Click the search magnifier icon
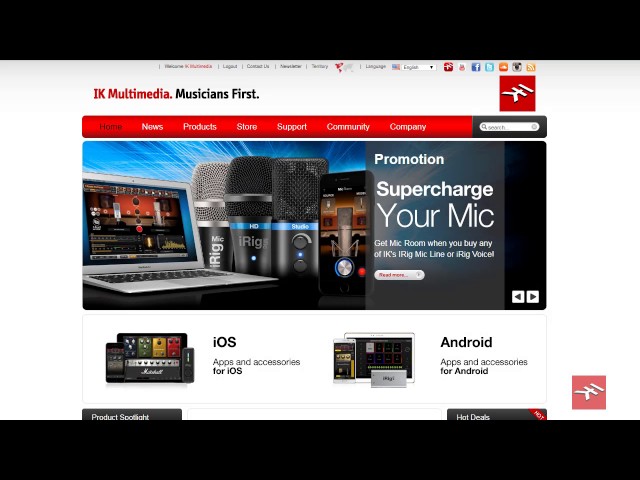 [x=484, y=127]
